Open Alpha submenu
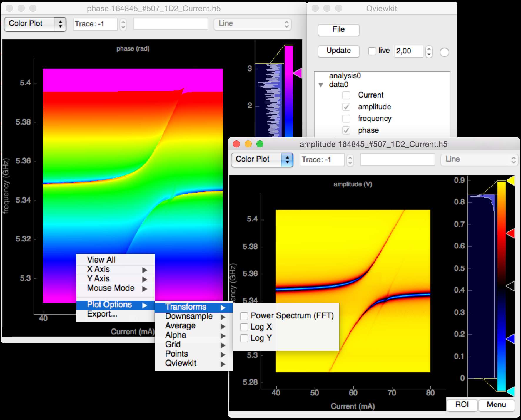This screenshot has height=420, width=521. pos(193,335)
